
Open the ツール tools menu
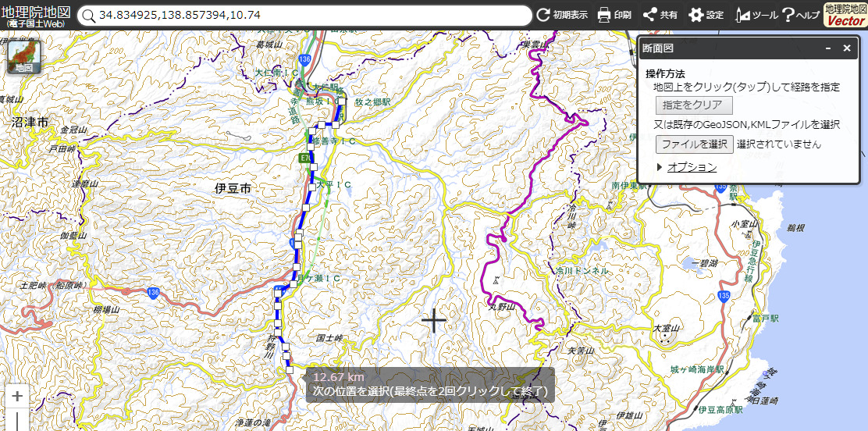click(756, 15)
